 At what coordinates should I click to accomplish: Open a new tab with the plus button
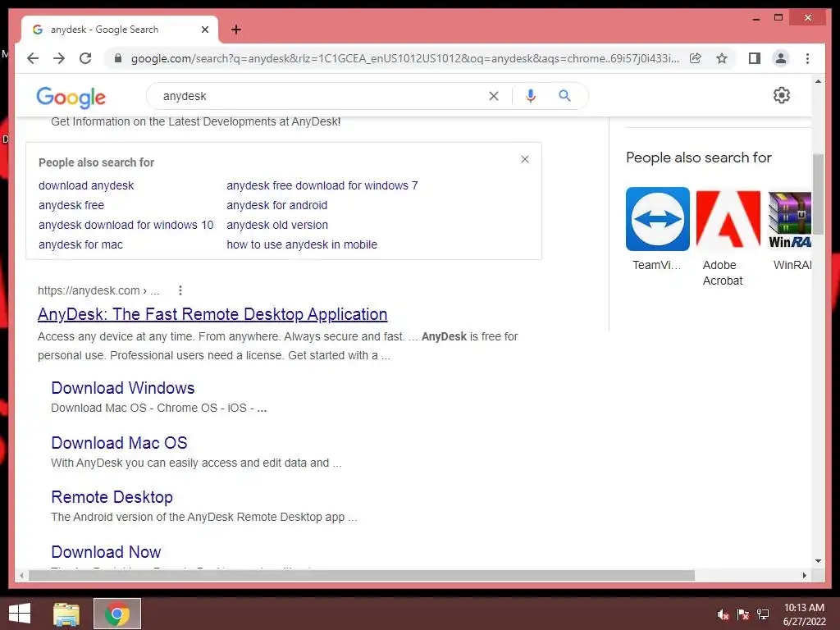pyautogui.click(x=236, y=30)
